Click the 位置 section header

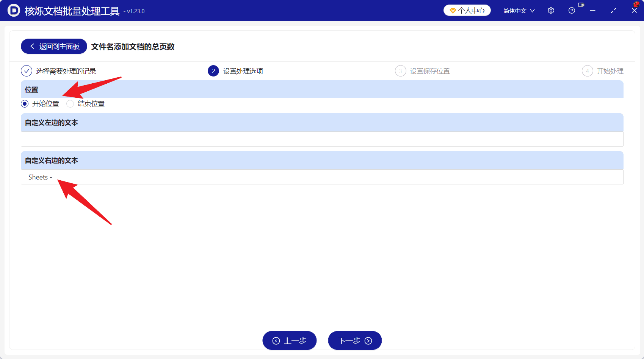click(322, 89)
